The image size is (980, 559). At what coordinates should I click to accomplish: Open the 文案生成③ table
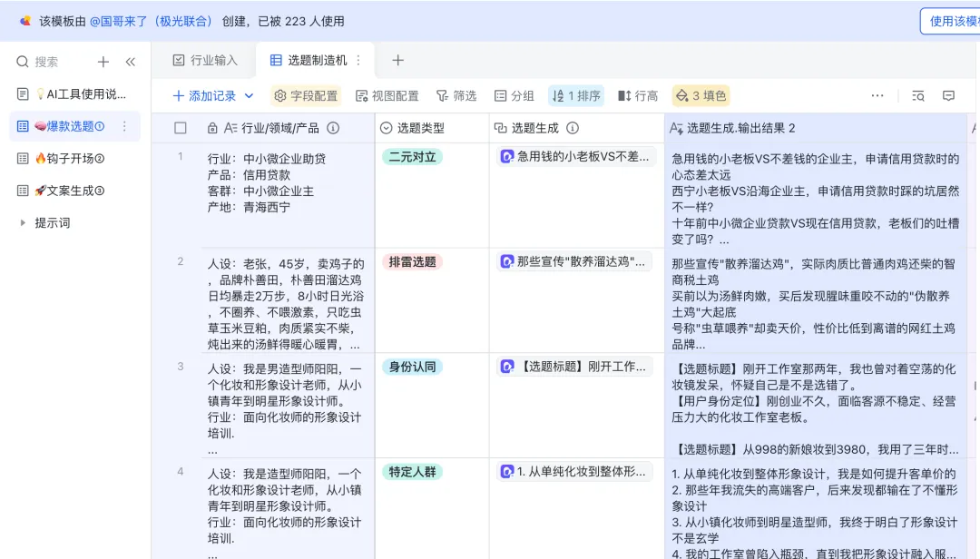74,191
